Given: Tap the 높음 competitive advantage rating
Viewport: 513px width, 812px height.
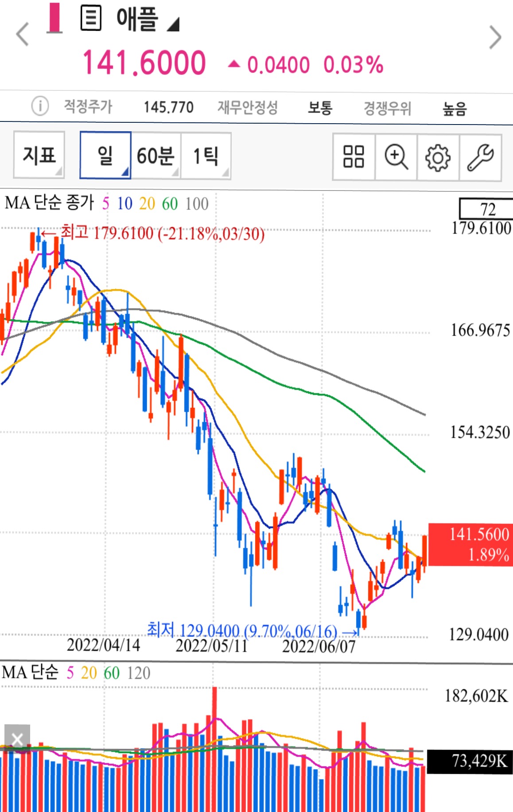Looking at the screenshot, I should 455,108.
